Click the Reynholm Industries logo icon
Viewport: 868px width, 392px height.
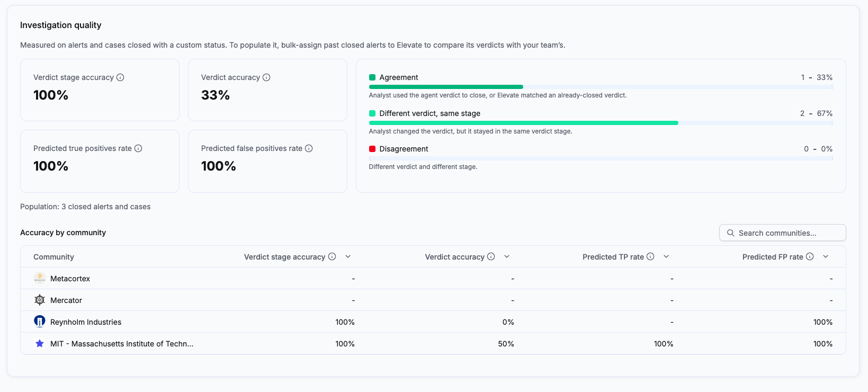pos(40,322)
